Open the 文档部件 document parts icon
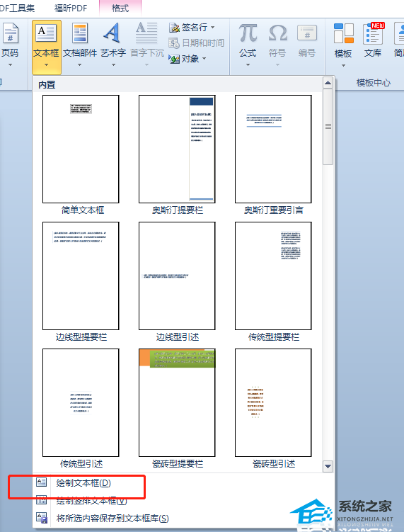Screen dimensions: 404x532 (x=80, y=34)
